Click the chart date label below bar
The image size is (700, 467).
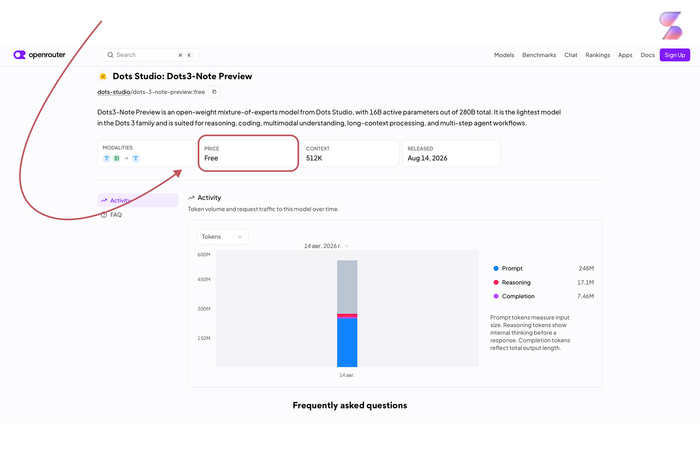tap(347, 375)
